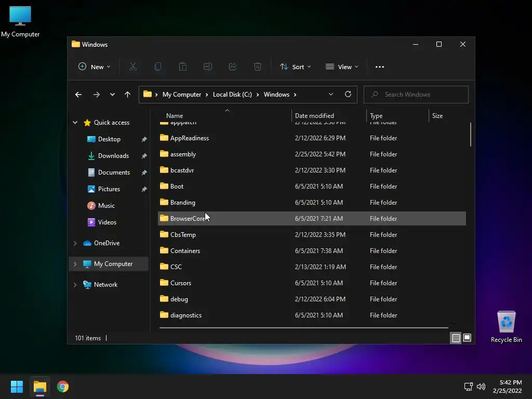Switch to details view in status bar
The image size is (532, 399).
click(456, 338)
